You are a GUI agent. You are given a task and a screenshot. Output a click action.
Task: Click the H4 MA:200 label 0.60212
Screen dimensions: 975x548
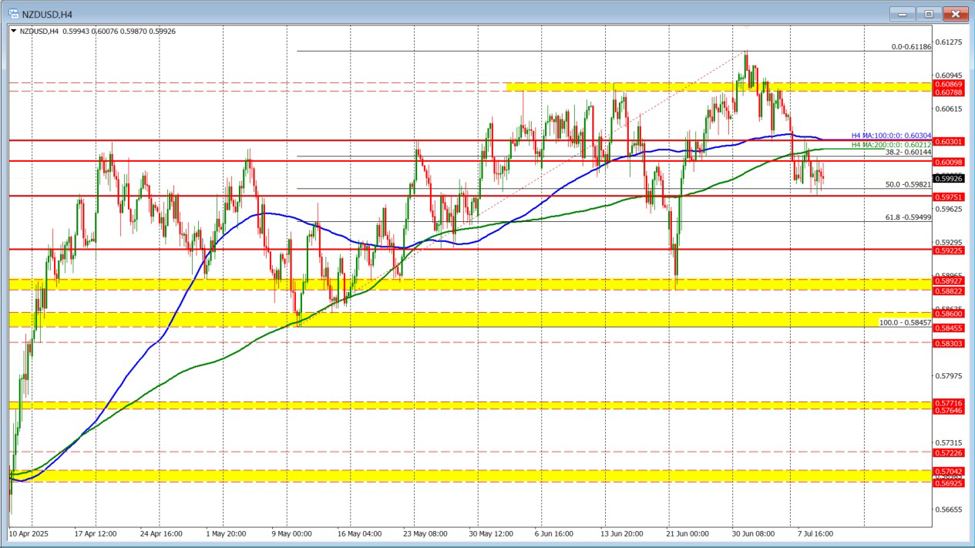[x=891, y=144]
